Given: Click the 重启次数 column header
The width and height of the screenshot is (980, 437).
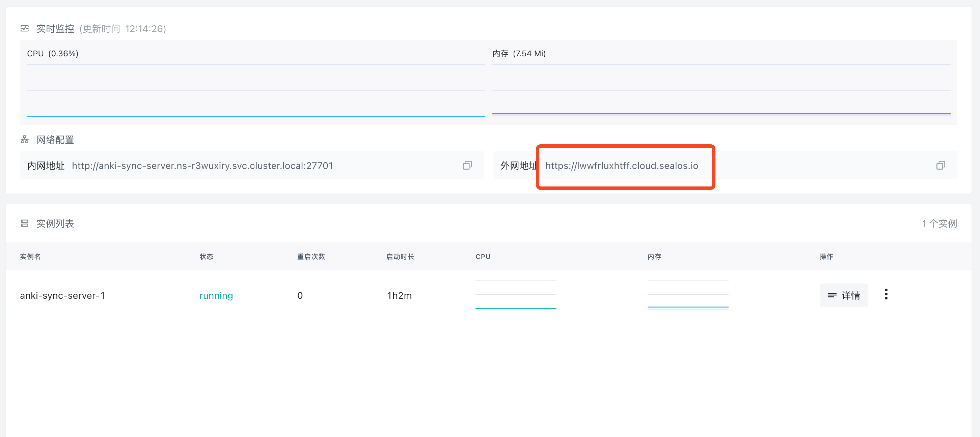Looking at the screenshot, I should (x=311, y=257).
